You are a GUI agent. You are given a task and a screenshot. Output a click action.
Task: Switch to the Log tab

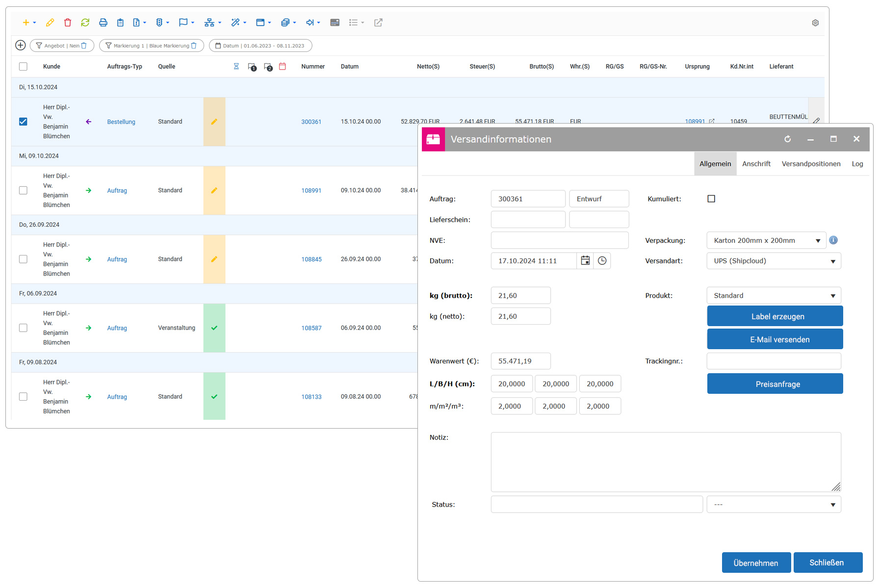pyautogui.click(x=857, y=164)
